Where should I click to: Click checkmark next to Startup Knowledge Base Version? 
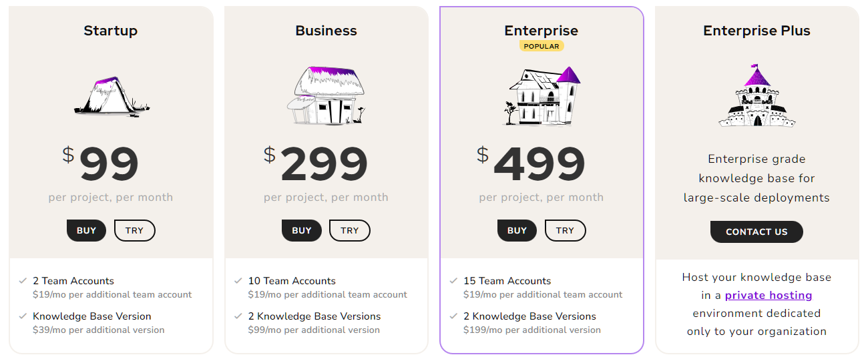point(23,316)
